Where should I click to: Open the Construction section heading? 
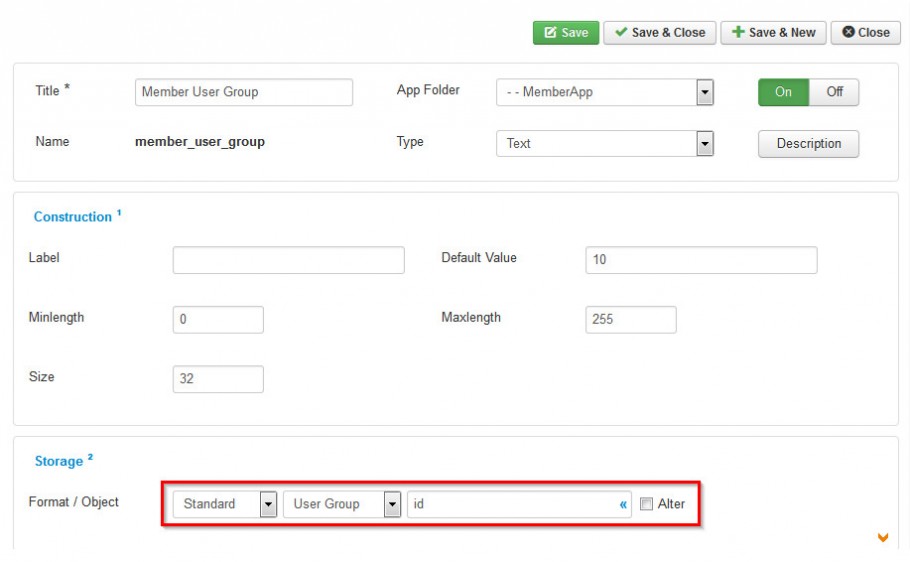click(73, 217)
